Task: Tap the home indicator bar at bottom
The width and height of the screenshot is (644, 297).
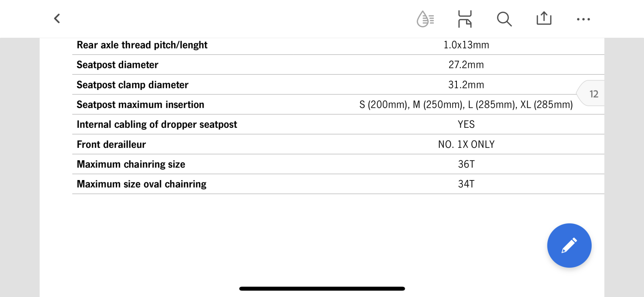Action: (322, 289)
